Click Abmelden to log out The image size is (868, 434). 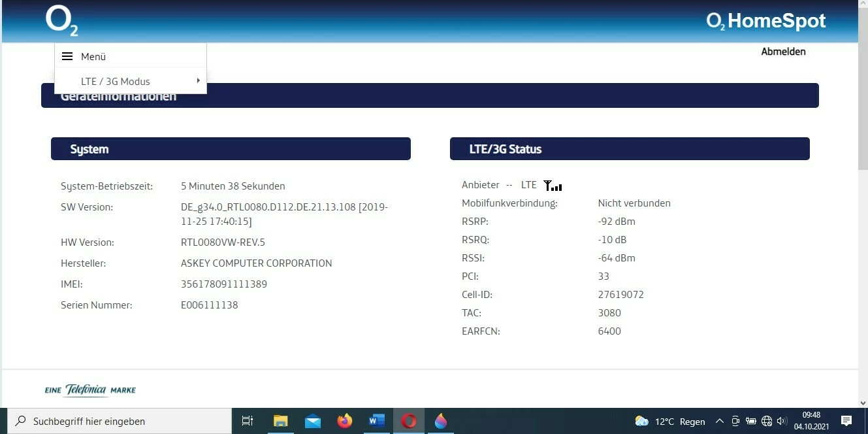click(x=783, y=52)
